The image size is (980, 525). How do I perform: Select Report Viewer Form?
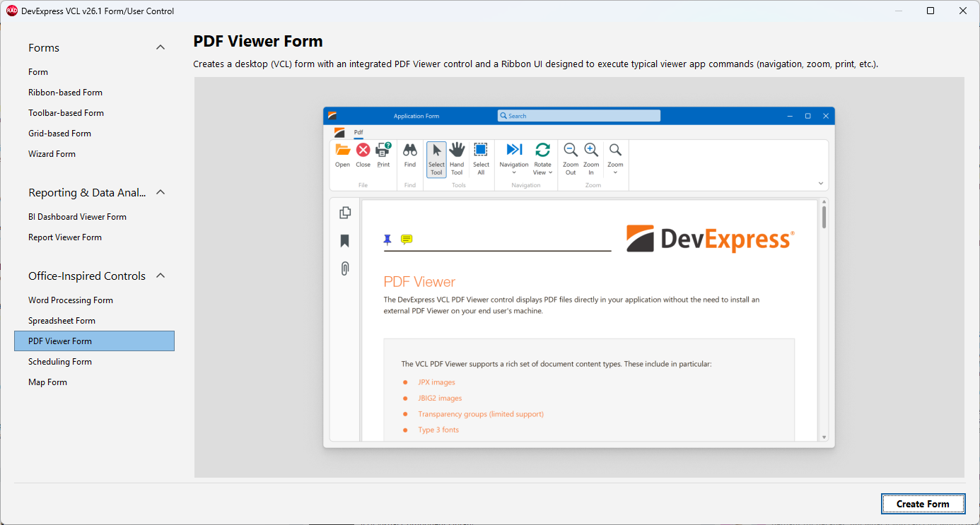pos(94,237)
